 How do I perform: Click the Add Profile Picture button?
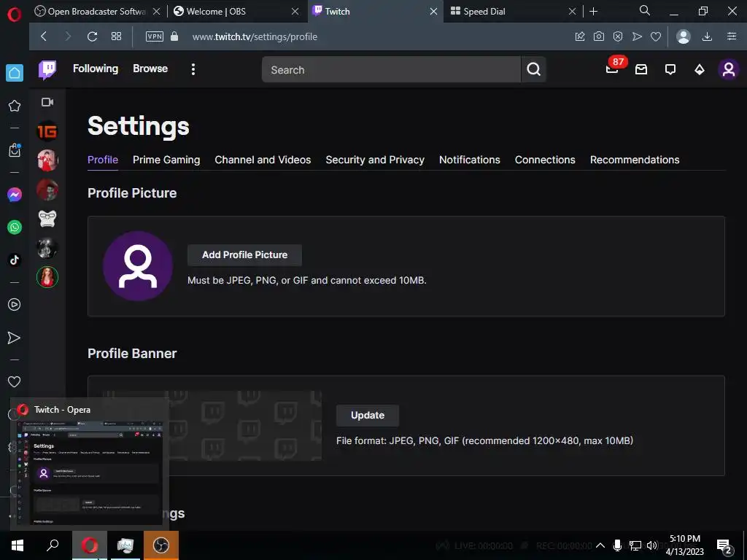(x=244, y=254)
